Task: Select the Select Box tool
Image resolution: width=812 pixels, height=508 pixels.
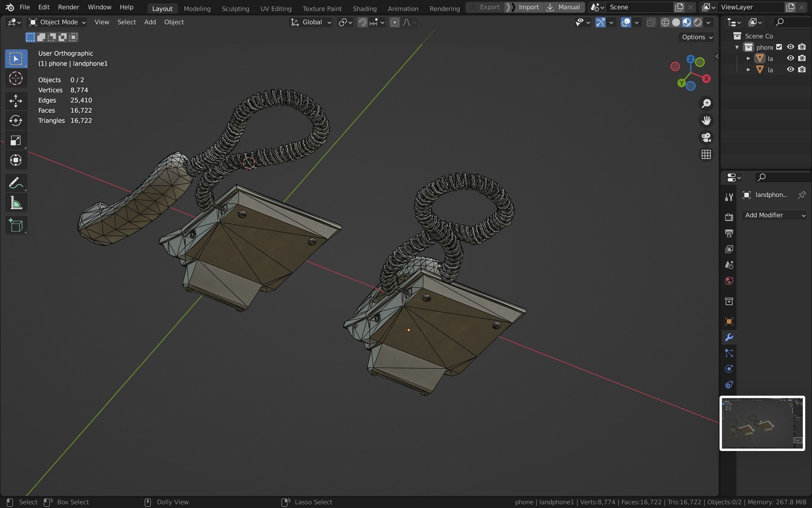Action: [x=16, y=59]
